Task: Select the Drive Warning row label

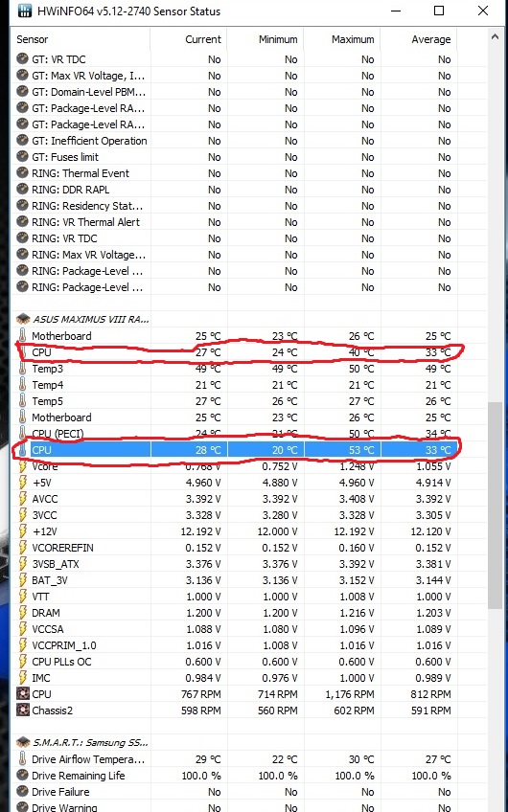Action: [64, 807]
